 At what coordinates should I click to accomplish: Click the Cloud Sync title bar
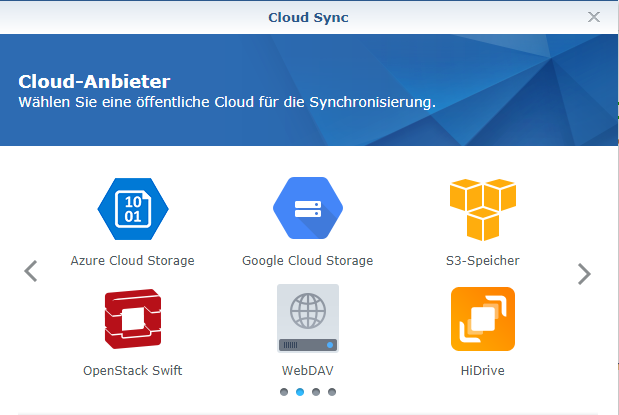308,17
